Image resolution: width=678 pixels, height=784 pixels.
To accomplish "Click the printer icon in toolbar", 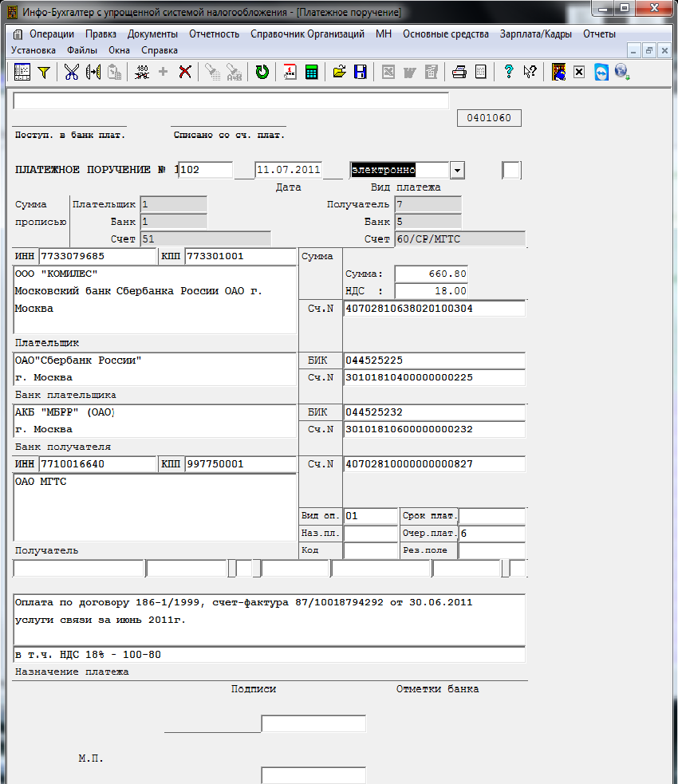I will pyautogui.click(x=459, y=73).
